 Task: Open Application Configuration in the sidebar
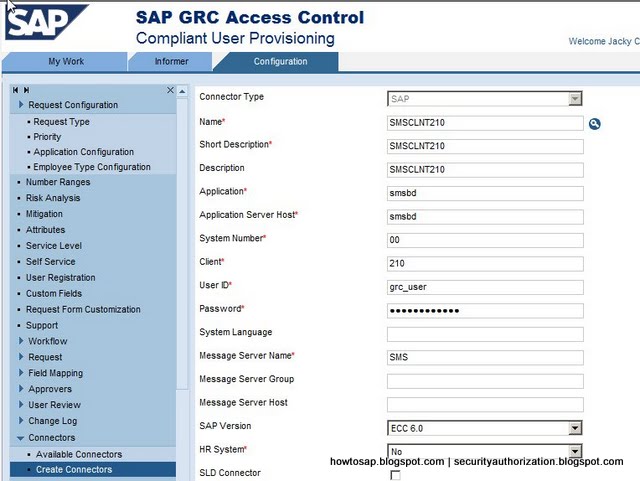[x=83, y=152]
